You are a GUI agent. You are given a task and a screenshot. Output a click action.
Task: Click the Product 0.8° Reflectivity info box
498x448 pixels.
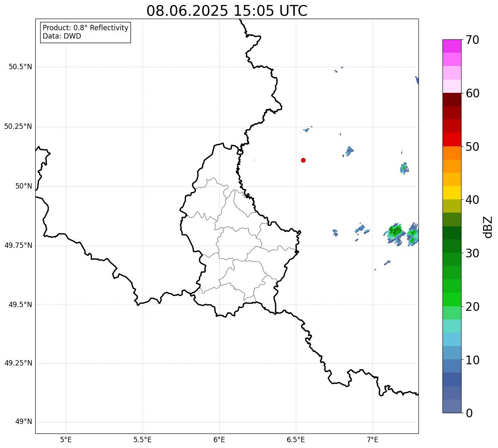click(x=86, y=32)
